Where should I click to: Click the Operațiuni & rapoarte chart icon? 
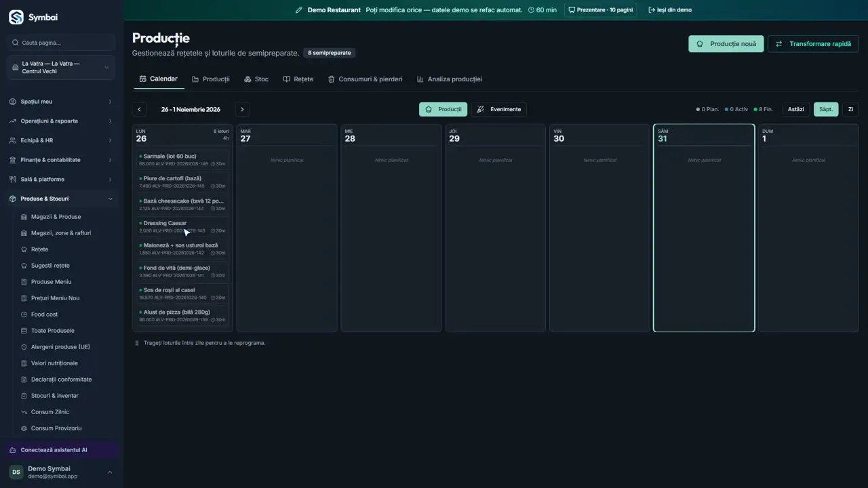(x=13, y=121)
